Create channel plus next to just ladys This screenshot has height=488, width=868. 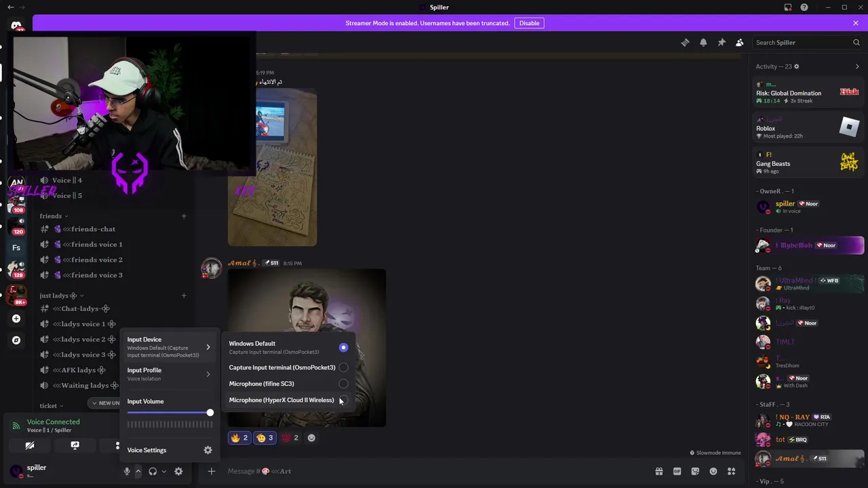(x=184, y=296)
